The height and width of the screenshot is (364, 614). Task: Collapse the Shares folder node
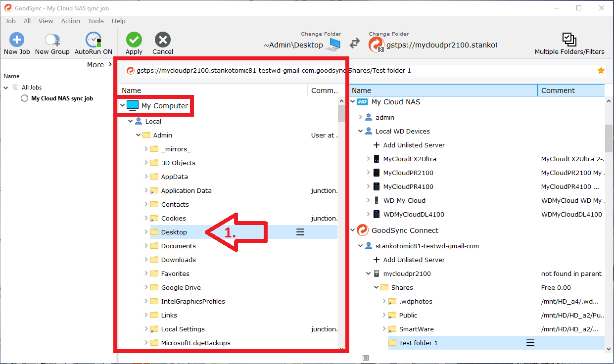click(x=376, y=287)
